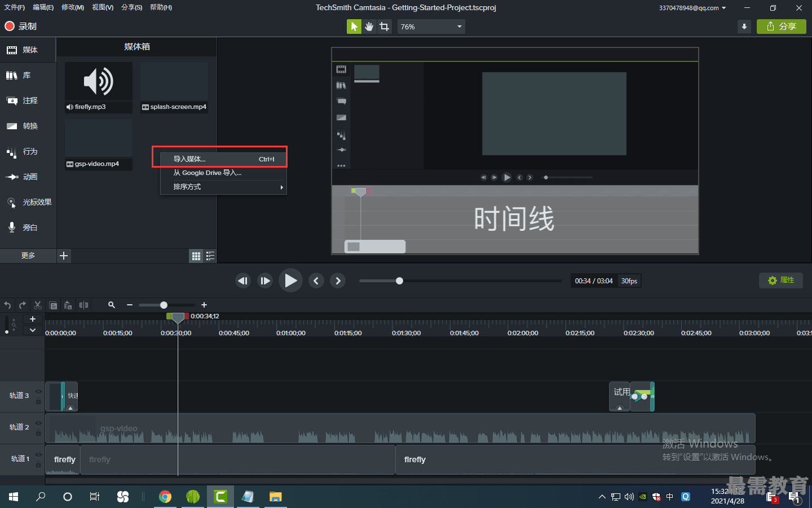Click the undo icon on the timeline toolbar

pyautogui.click(x=7, y=305)
